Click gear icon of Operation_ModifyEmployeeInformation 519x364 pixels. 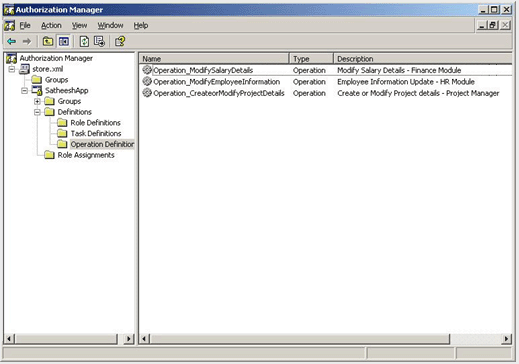click(147, 81)
